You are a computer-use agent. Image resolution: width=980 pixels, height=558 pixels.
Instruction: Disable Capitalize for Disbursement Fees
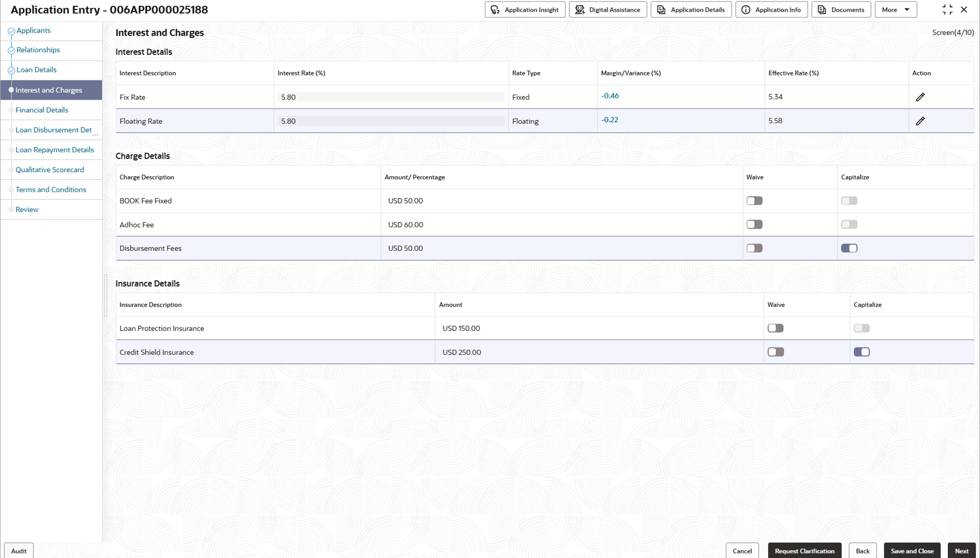point(849,248)
